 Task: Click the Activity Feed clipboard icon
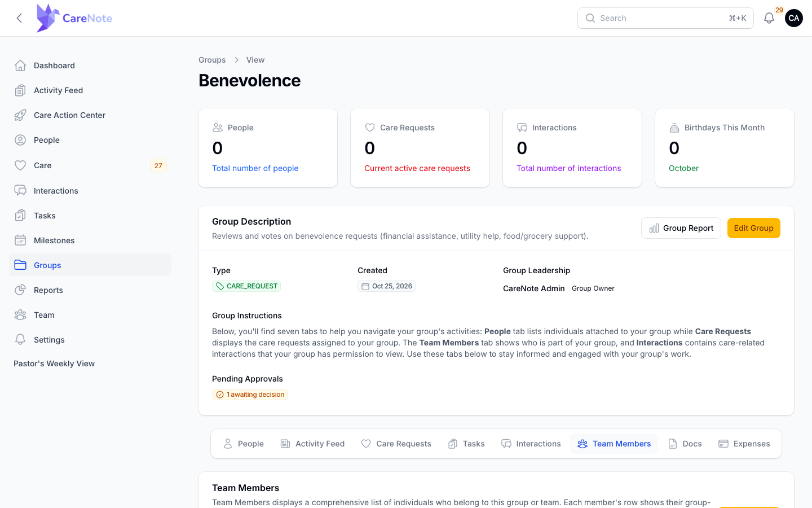pyautogui.click(x=20, y=90)
